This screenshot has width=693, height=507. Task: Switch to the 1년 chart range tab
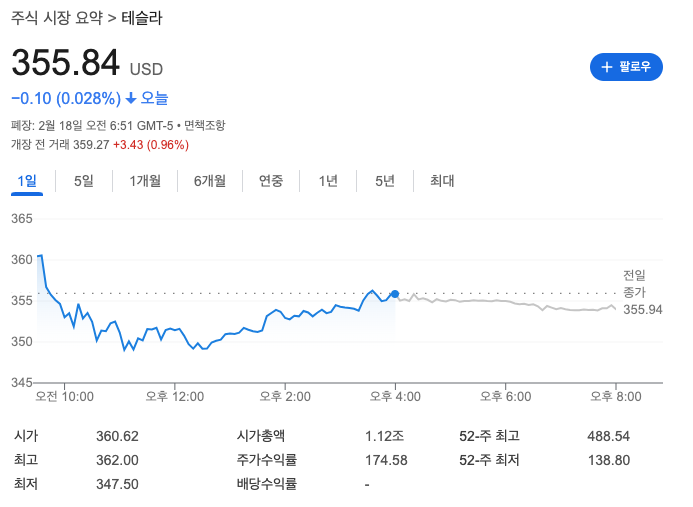(328, 181)
